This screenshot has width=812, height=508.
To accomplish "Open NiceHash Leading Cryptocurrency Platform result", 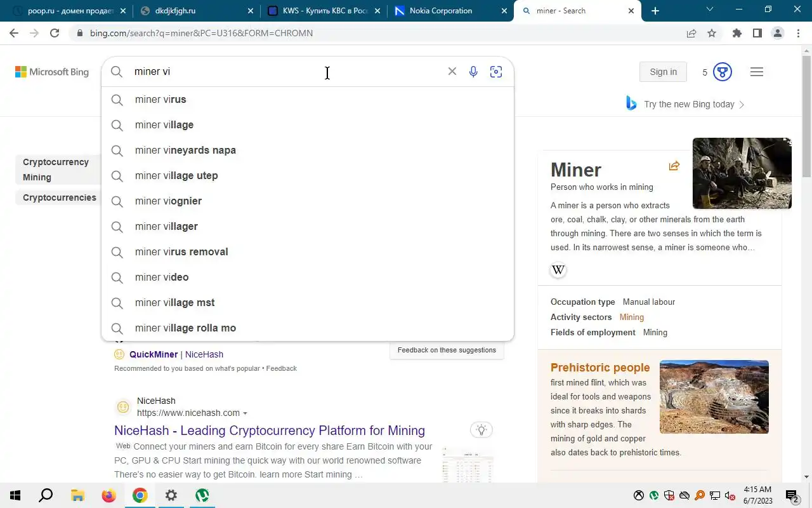I will click(x=270, y=431).
